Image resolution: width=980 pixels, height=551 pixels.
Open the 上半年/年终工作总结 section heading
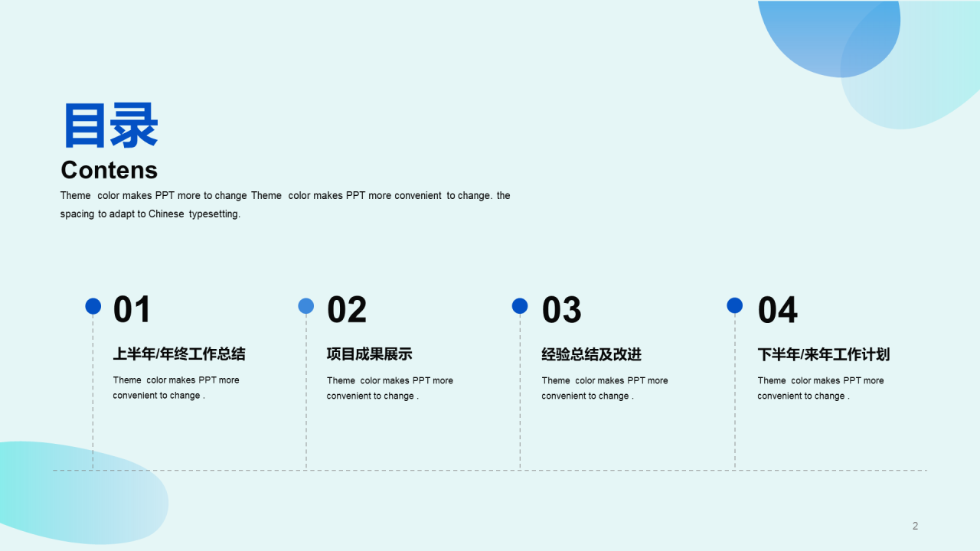click(x=179, y=354)
